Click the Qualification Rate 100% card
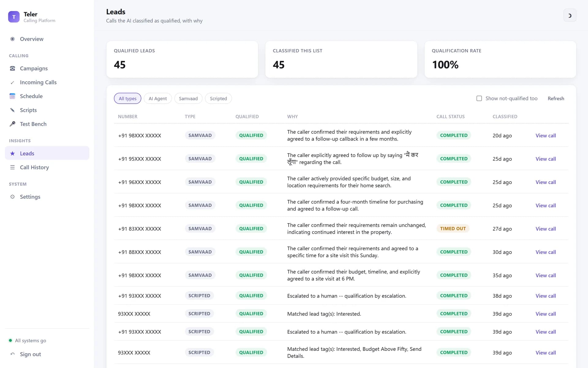 (500, 59)
